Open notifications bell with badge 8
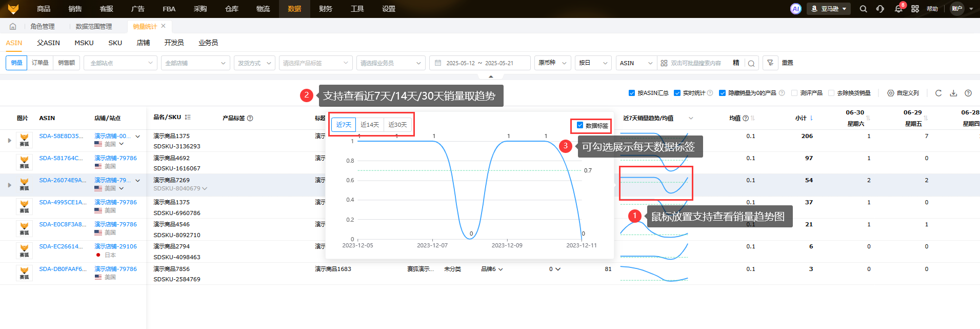Screen dimensions: 980x329 tap(898, 9)
